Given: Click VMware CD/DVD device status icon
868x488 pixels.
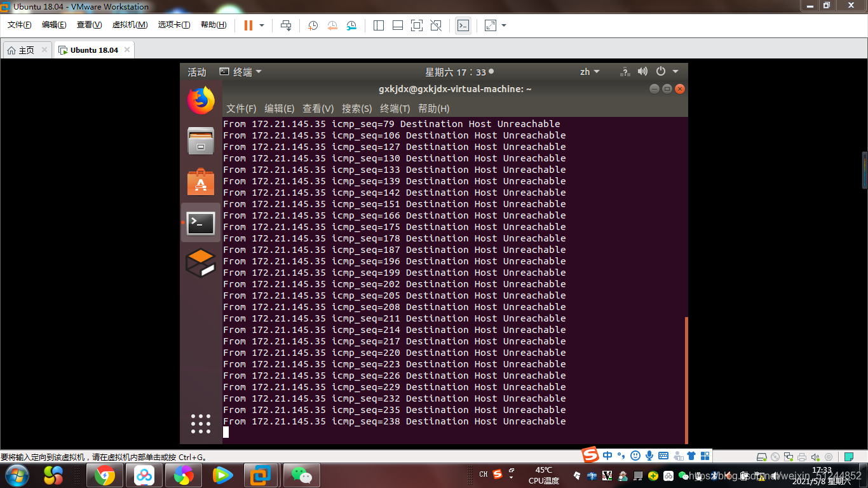Looking at the screenshot, I should 775,457.
